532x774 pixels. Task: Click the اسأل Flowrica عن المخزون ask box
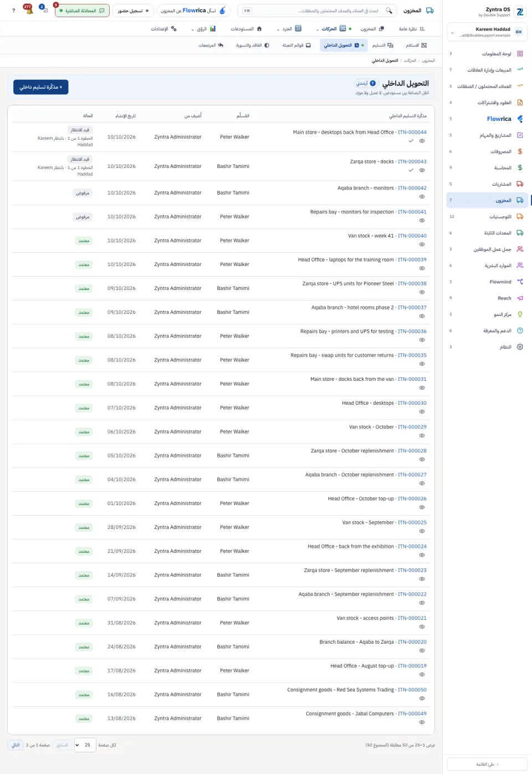194,11
